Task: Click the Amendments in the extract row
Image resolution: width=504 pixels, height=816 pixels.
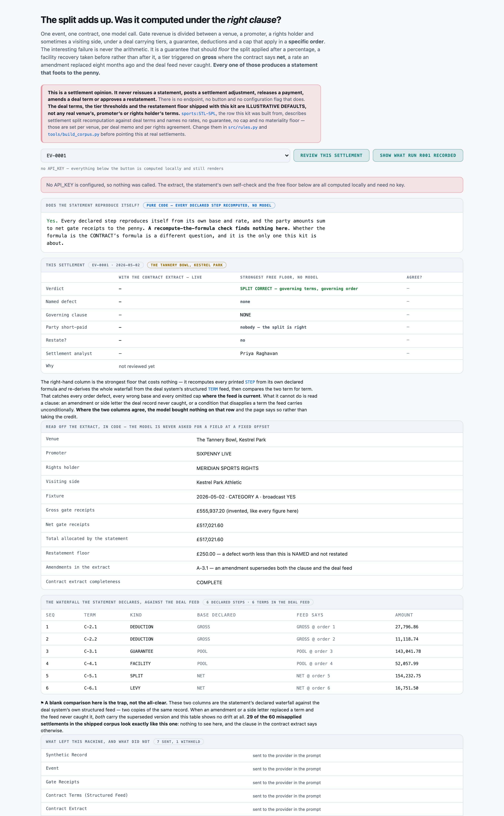Action: 252,568
